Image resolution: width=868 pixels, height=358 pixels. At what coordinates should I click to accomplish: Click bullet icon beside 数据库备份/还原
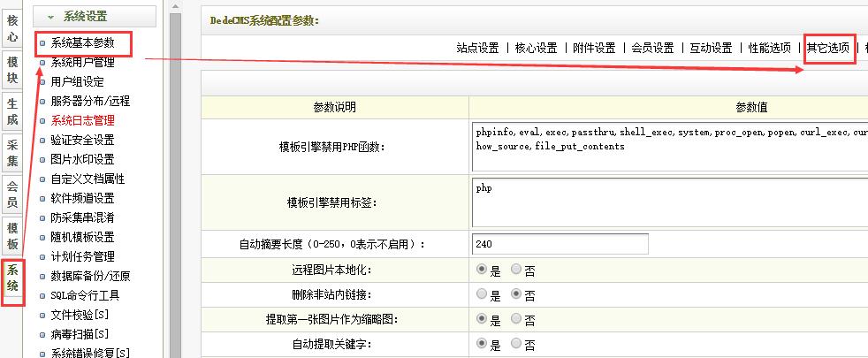coord(42,276)
